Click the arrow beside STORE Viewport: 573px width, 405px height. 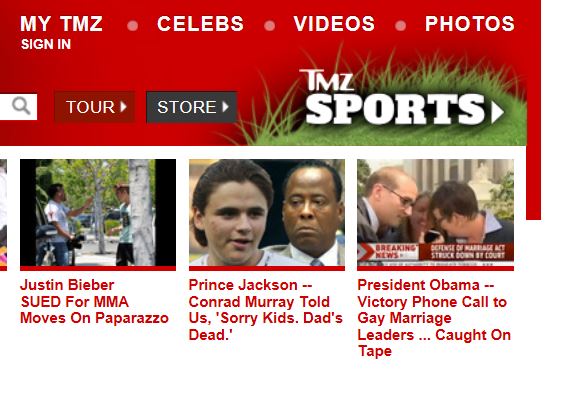225,107
